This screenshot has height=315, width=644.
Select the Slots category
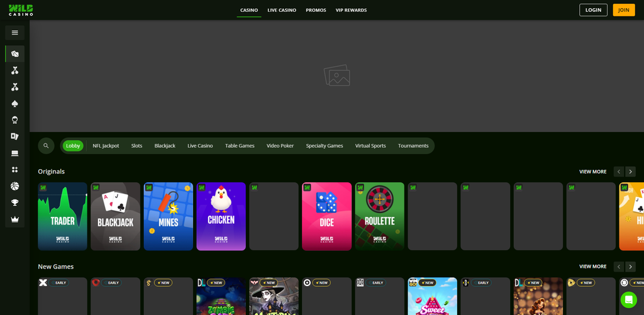click(x=136, y=146)
